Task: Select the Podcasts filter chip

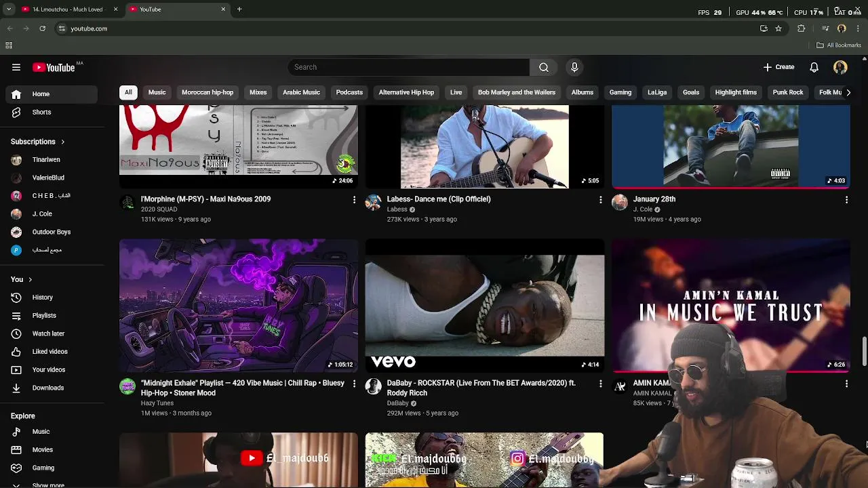Action: point(349,92)
